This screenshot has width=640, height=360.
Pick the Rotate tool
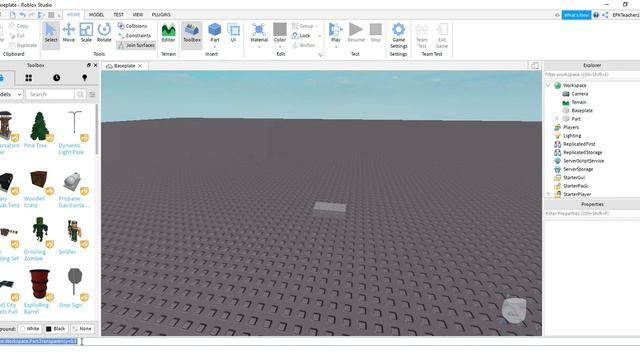point(104,33)
